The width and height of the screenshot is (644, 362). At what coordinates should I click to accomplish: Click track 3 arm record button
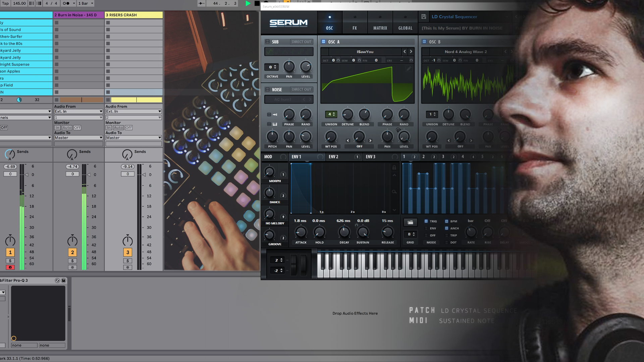coord(127,267)
